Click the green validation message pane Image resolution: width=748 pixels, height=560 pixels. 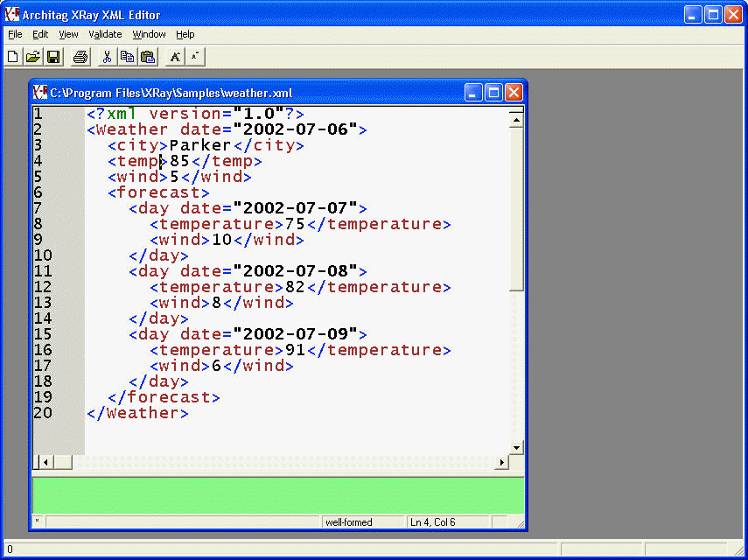278,495
